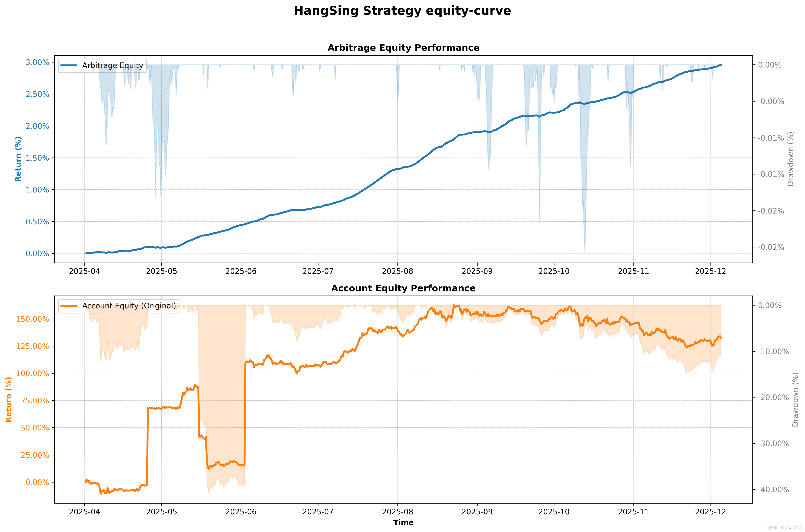Viewport: 805px width, 532px height.
Task: Click the 2025-08 tick under the top chart
Action: [x=397, y=271]
